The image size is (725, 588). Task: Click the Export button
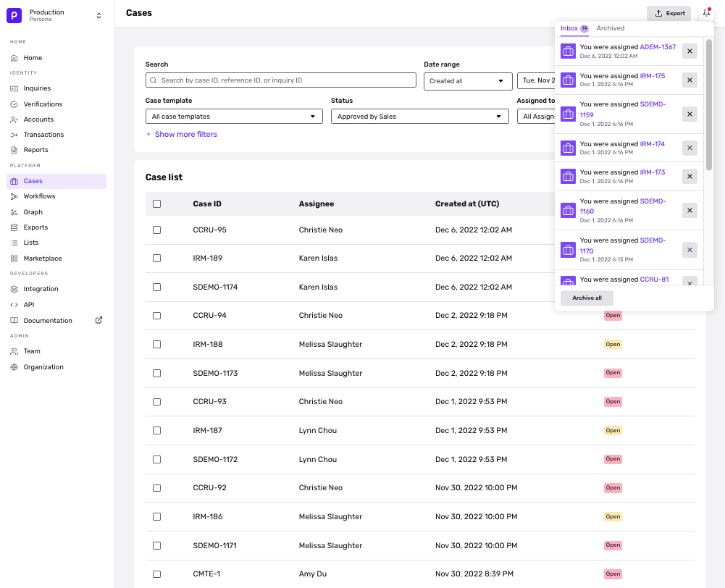[x=669, y=14]
